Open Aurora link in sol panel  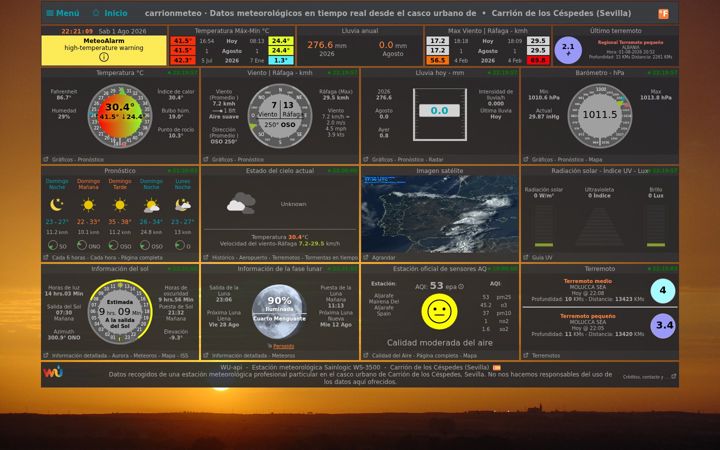click(x=120, y=356)
